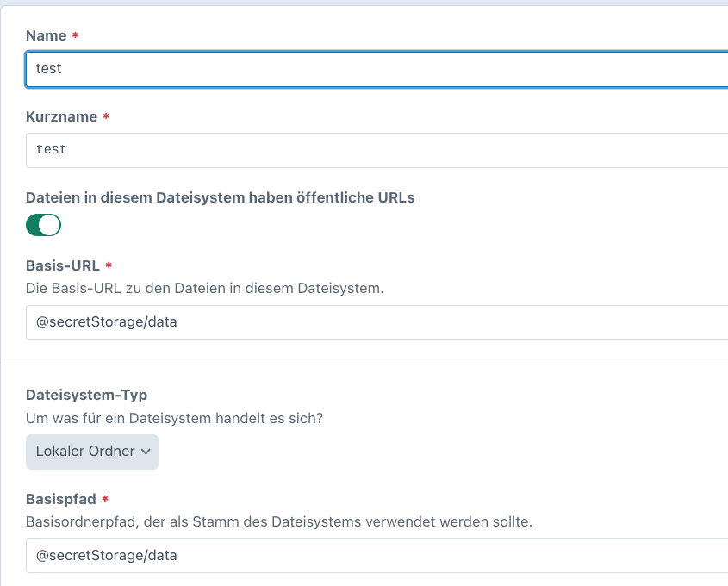728x586 pixels.
Task: Click the required asterisk beside Basispfad
Action: (104, 501)
